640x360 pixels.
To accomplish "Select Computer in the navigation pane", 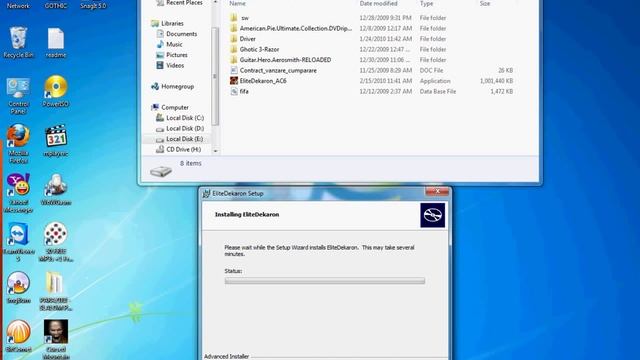I will (x=175, y=108).
